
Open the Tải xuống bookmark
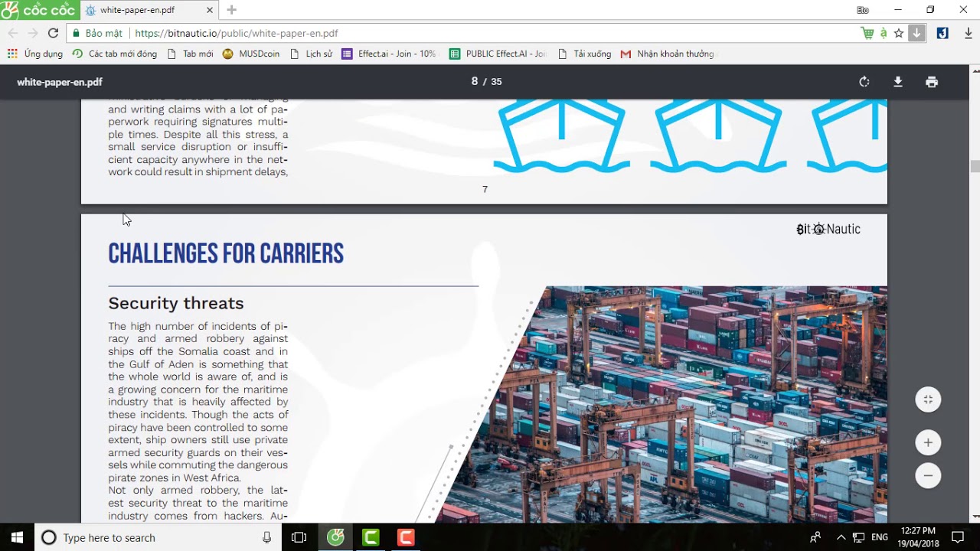tap(585, 54)
